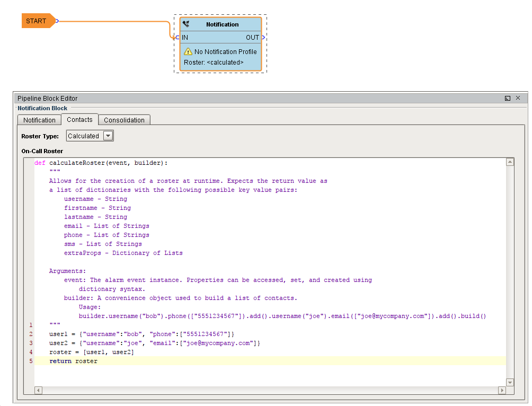Click the OUT connector arrow of Notification block

coord(263,37)
